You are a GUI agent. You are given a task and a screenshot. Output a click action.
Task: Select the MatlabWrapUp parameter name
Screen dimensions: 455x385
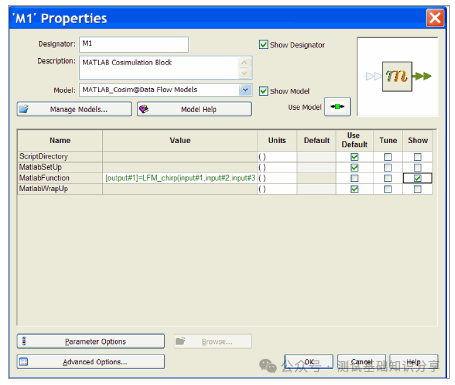(43, 189)
